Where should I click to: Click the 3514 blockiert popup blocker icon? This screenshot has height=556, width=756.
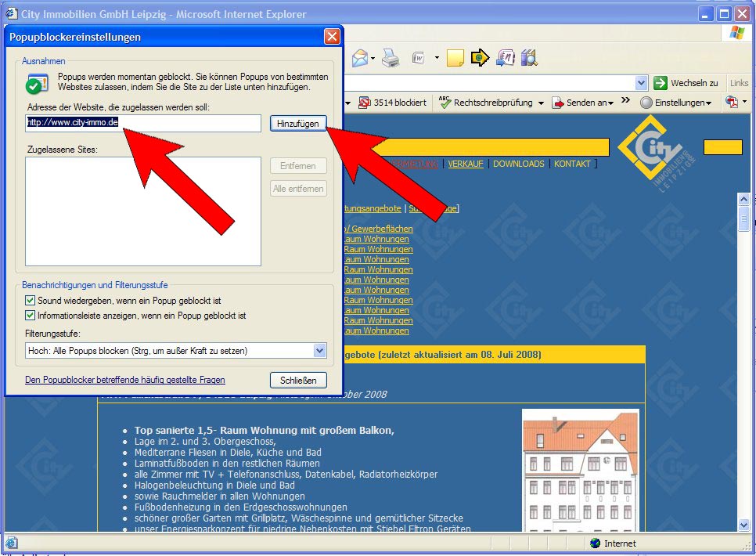click(365, 103)
